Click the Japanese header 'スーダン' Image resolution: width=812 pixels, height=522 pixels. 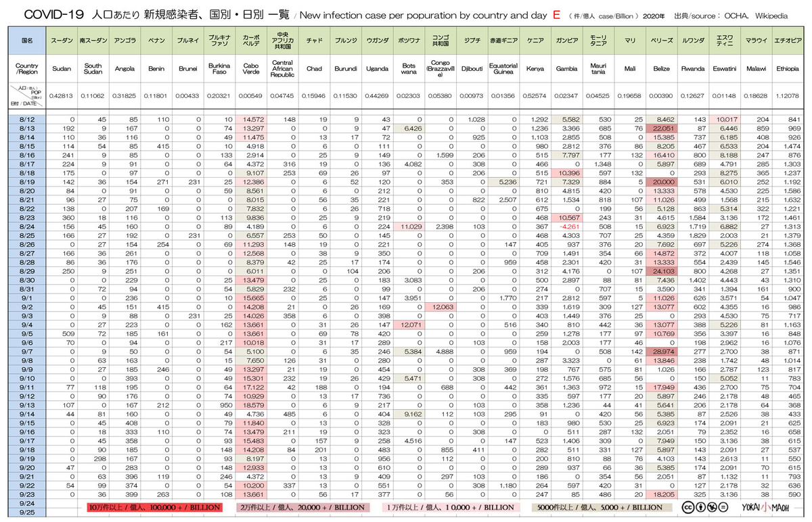pyautogui.click(x=62, y=41)
